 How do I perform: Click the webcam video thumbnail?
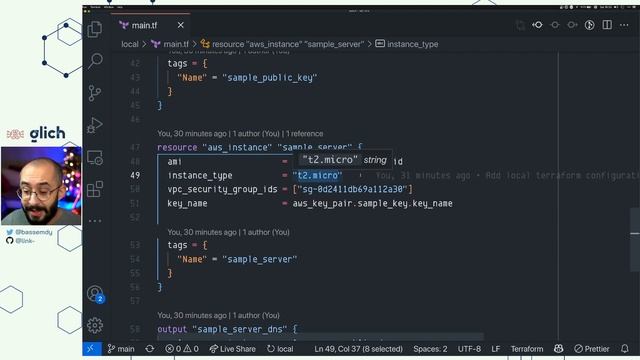(x=41, y=186)
